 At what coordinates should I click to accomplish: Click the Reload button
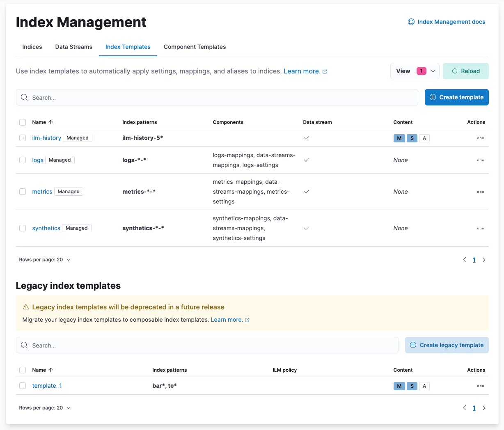[466, 71]
